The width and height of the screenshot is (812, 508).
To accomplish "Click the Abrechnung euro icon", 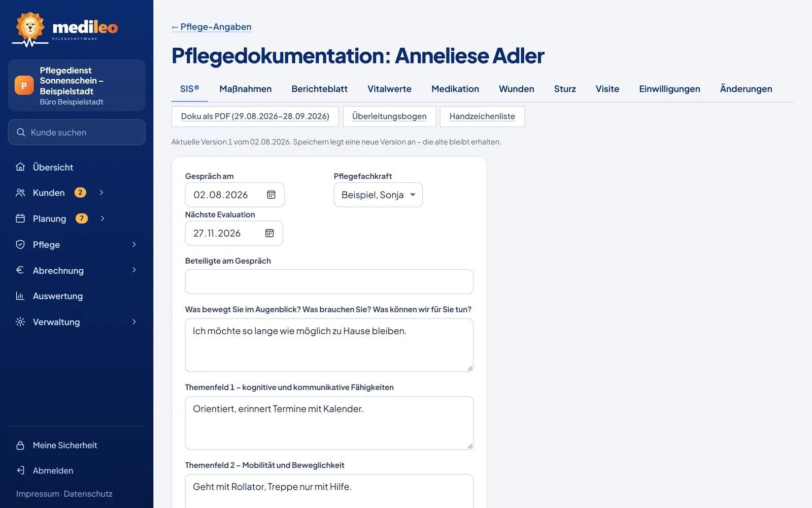I will point(20,270).
